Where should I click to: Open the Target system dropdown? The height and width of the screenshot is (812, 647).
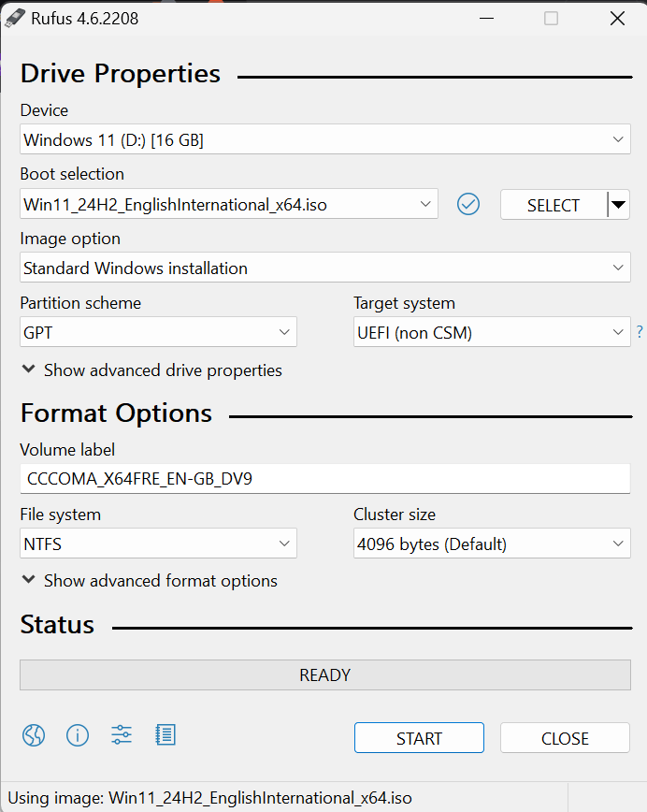[492, 332]
